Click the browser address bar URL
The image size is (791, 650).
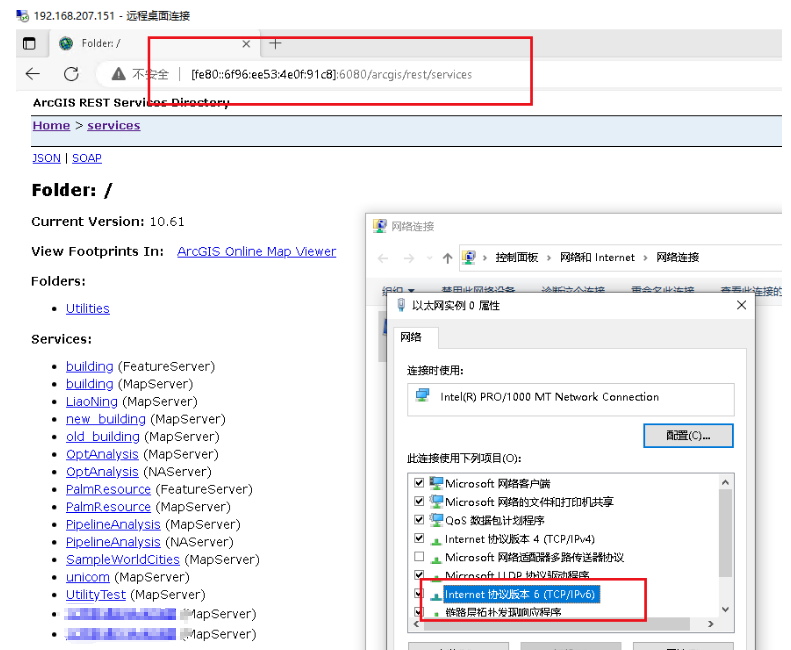[x=331, y=75]
